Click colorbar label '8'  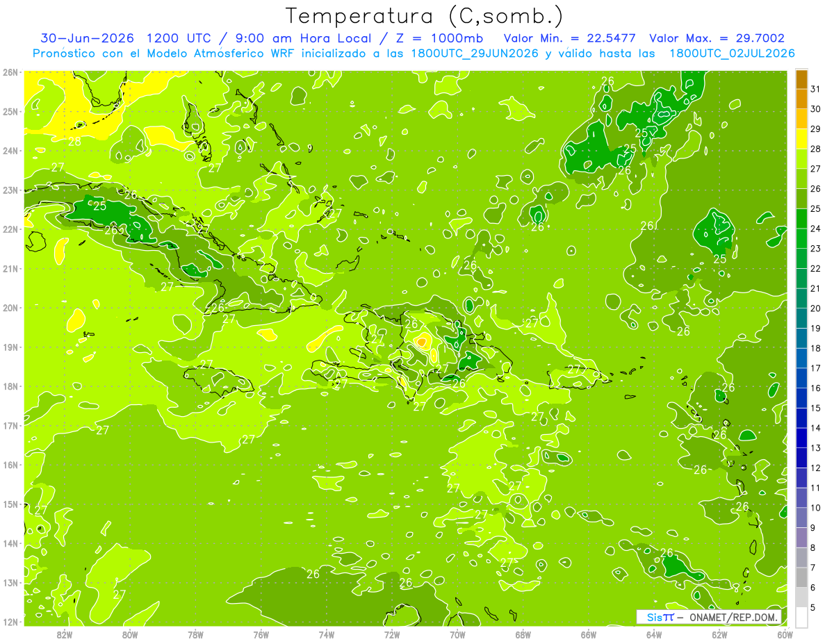(x=813, y=548)
